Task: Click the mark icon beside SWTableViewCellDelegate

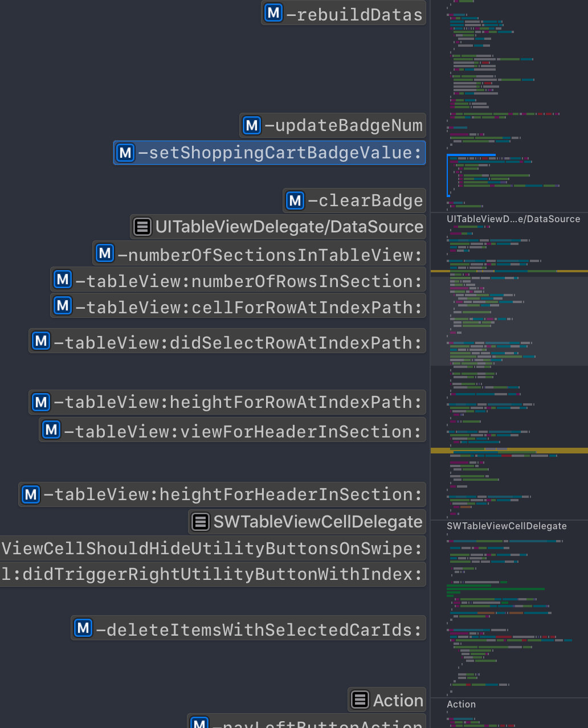Action: click(201, 521)
